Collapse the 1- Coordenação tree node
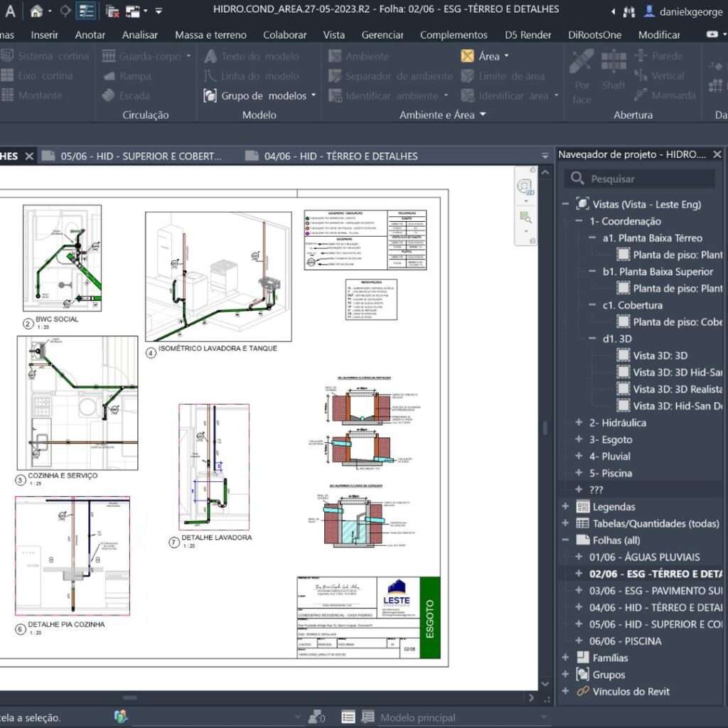 580,221
